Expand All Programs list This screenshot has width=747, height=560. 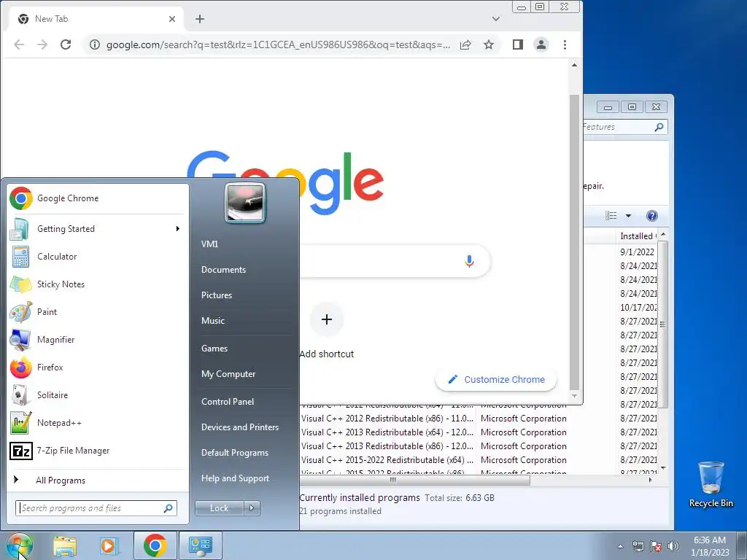point(98,481)
